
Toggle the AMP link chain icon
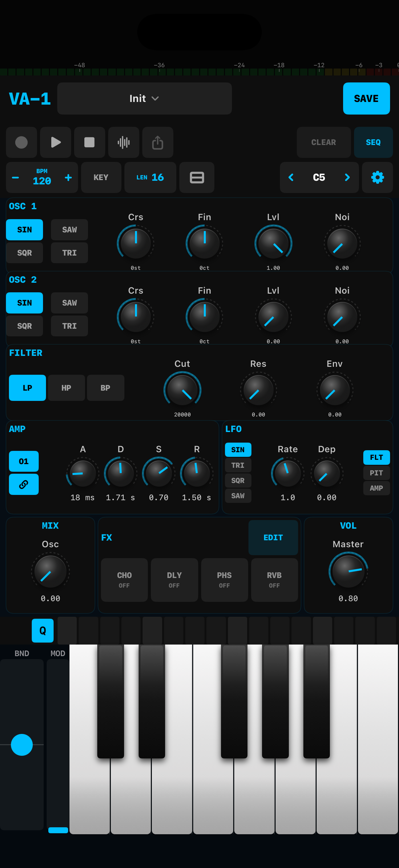[23, 484]
